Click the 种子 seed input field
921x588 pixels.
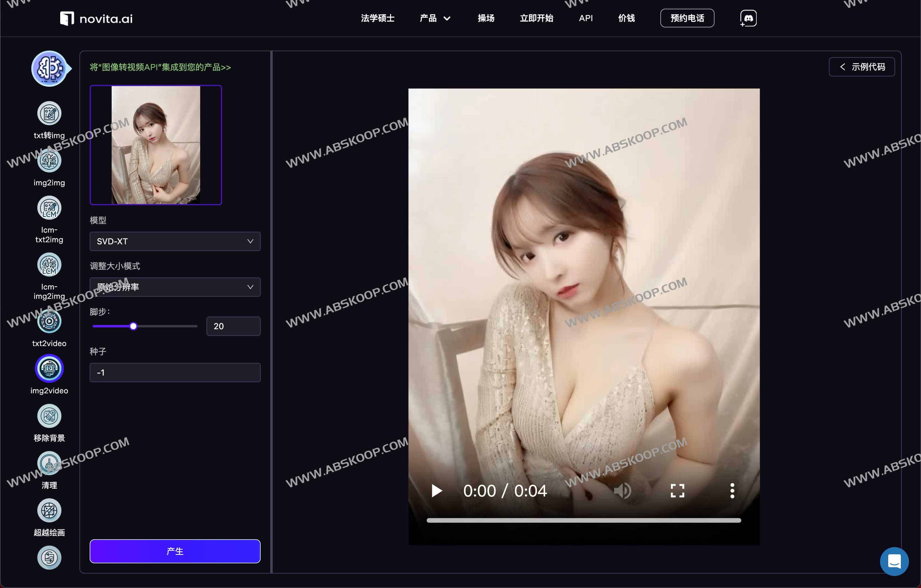point(175,372)
